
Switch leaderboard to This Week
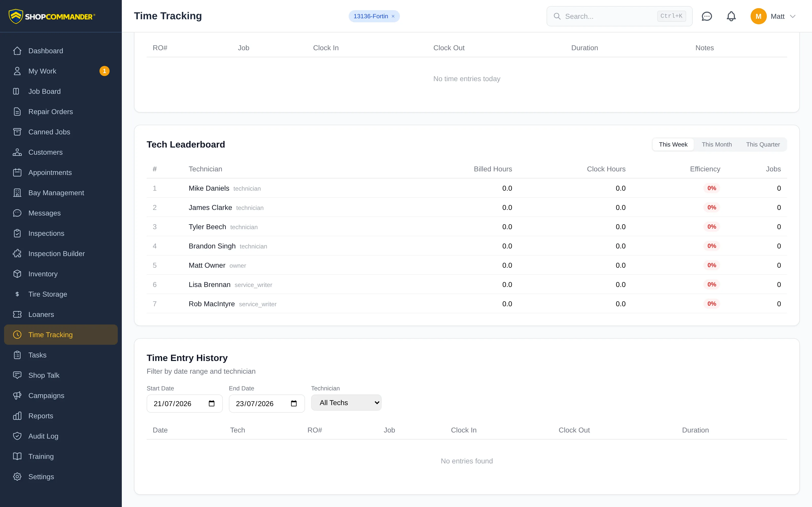pyautogui.click(x=673, y=144)
